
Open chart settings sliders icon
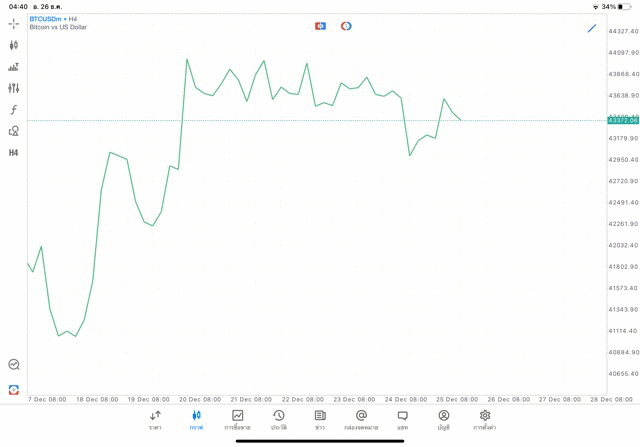point(14,88)
